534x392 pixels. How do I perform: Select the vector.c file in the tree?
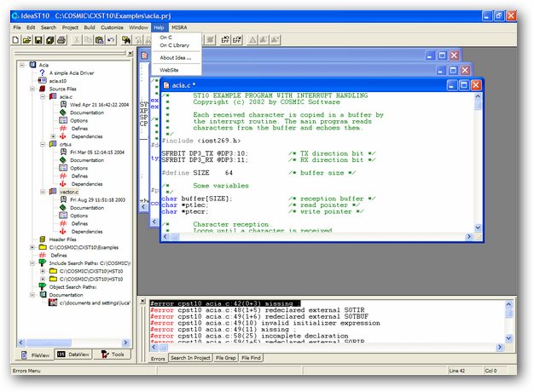[69, 192]
